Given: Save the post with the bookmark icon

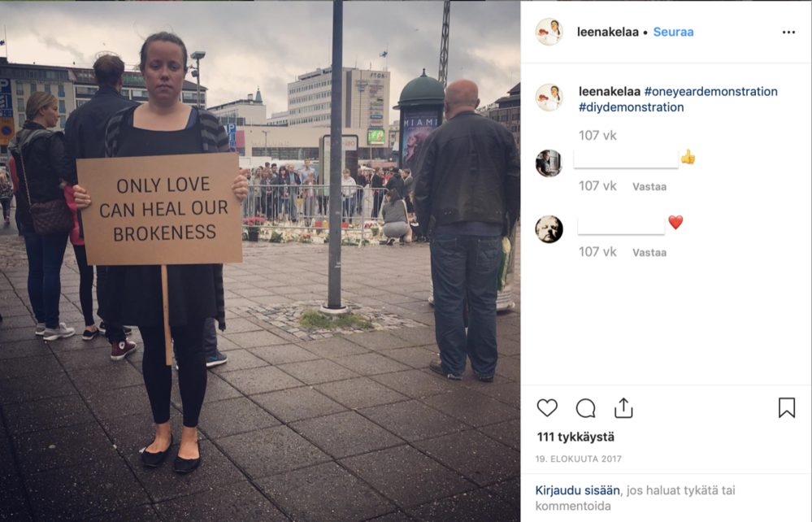Looking at the screenshot, I should pos(787,407).
